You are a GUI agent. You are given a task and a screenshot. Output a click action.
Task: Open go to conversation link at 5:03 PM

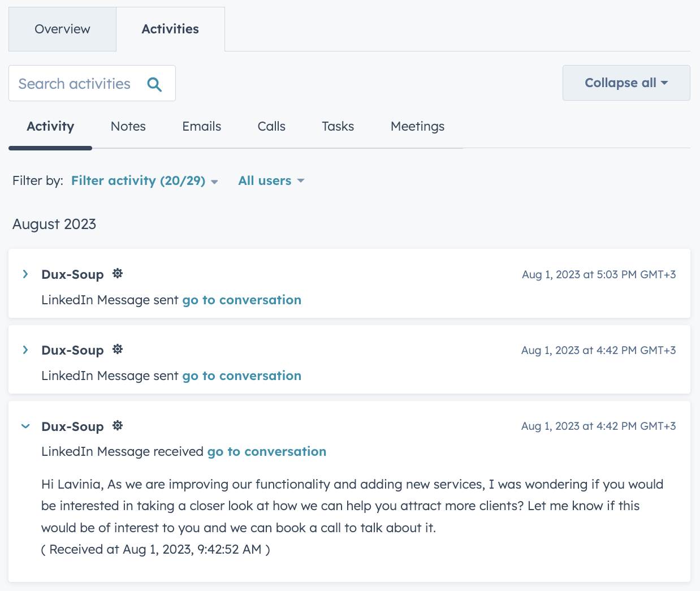tap(241, 300)
